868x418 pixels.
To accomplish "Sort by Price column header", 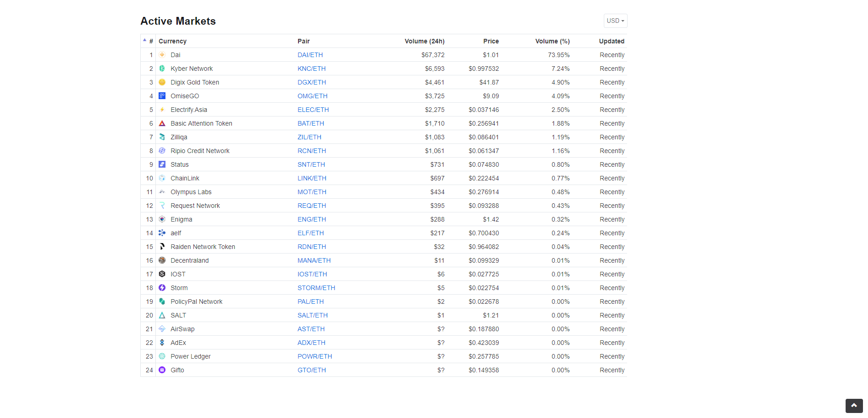I will click(x=491, y=41).
